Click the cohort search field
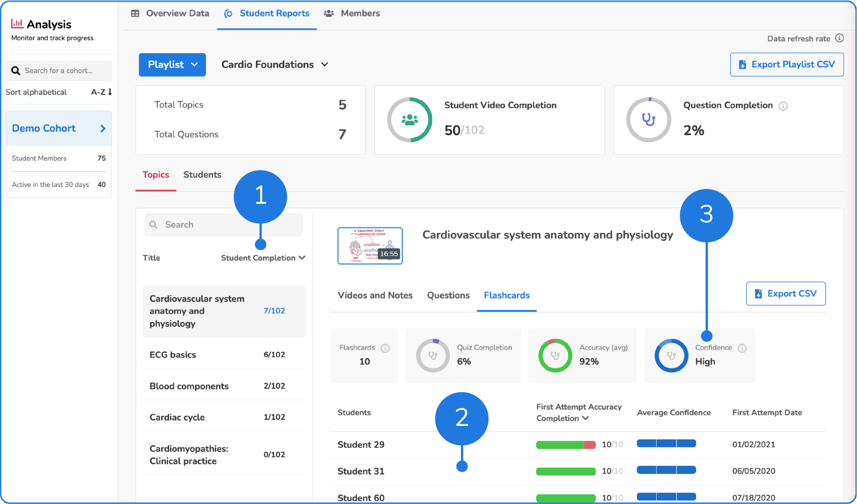This screenshot has height=504, width=857. [x=59, y=71]
